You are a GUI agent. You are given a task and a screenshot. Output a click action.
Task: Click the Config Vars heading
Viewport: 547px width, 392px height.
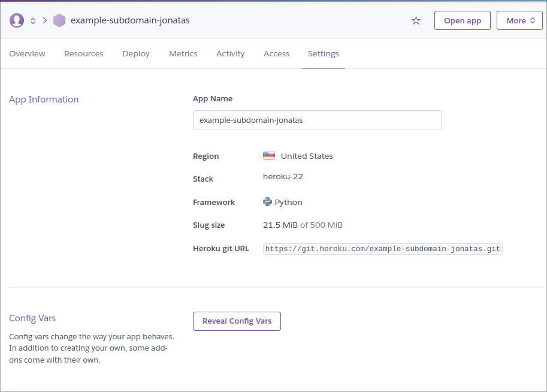[x=32, y=318]
